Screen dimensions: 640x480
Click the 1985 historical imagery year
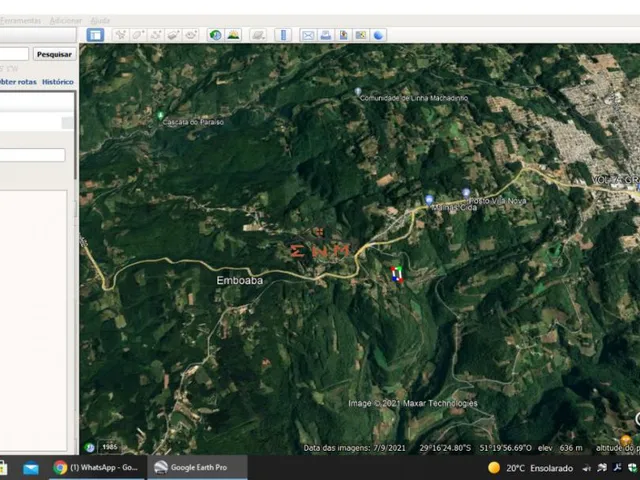pos(110,447)
